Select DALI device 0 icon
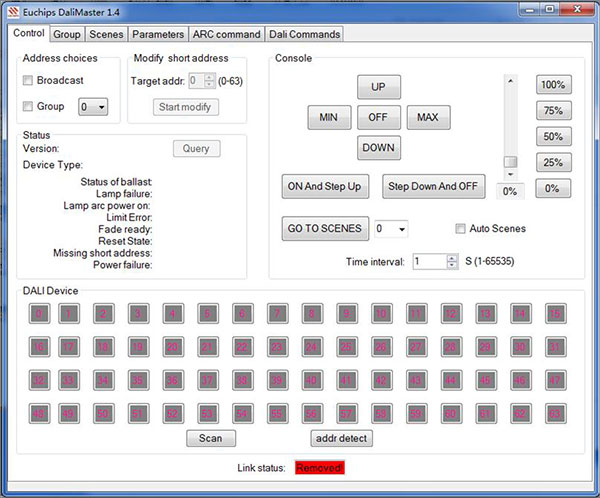 point(39,314)
